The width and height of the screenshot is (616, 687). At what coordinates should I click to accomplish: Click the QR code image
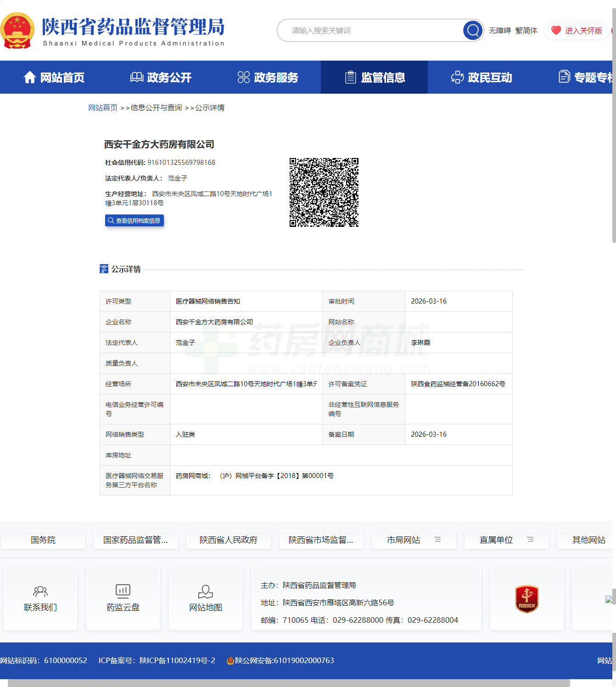(324, 192)
